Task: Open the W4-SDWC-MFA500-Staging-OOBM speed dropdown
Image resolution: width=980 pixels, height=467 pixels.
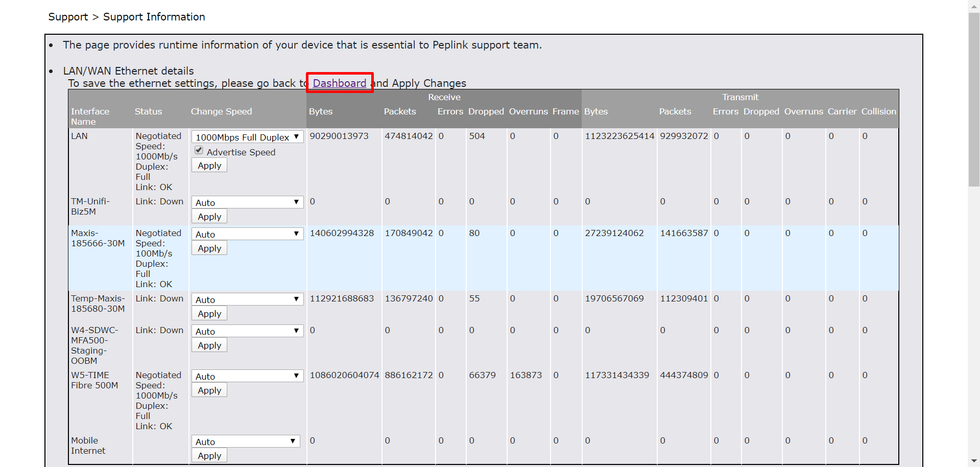Action: [247, 331]
